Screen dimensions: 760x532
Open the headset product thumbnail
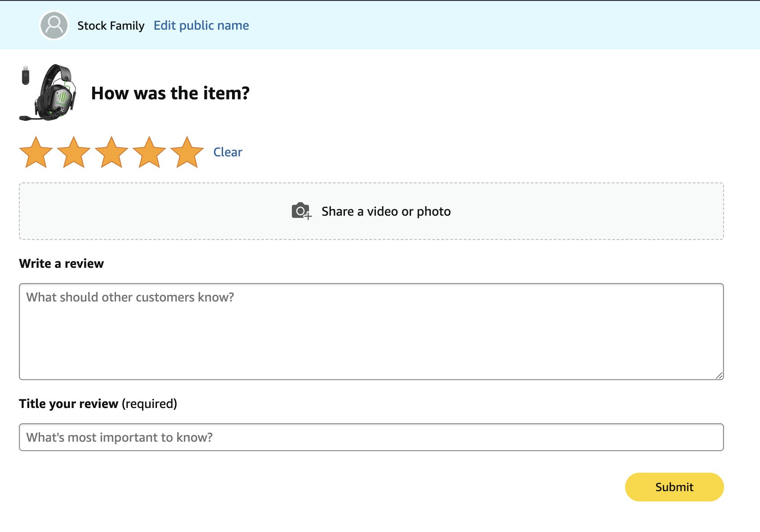pos(49,93)
